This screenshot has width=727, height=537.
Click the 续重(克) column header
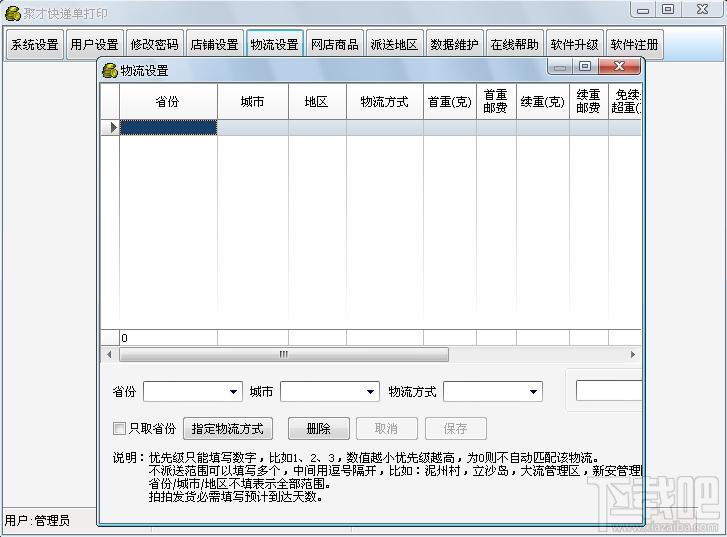tap(543, 102)
